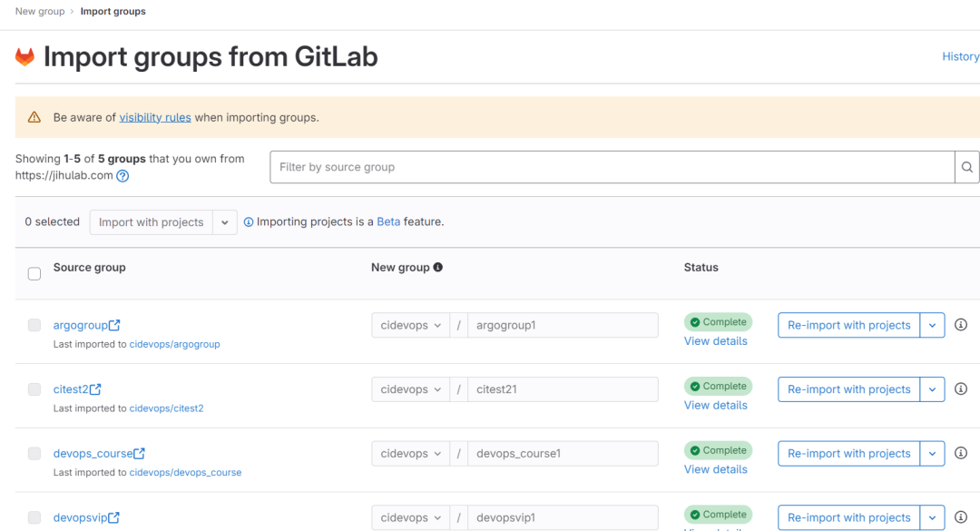Click the warning triangle in the visibility banner
Viewport: 980px width, 531px height.
[x=35, y=116]
